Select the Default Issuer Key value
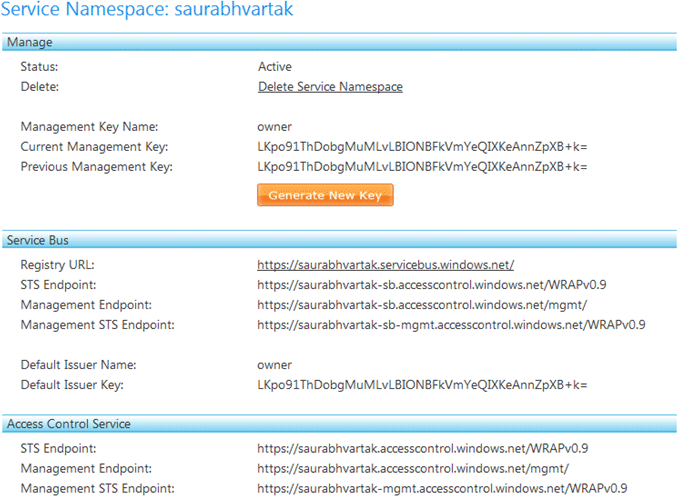 [422, 385]
